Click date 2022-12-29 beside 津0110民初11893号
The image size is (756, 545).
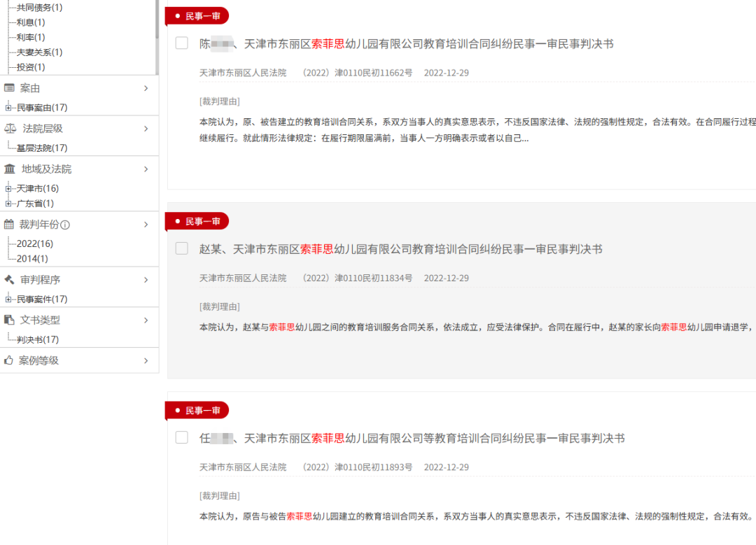tap(447, 467)
